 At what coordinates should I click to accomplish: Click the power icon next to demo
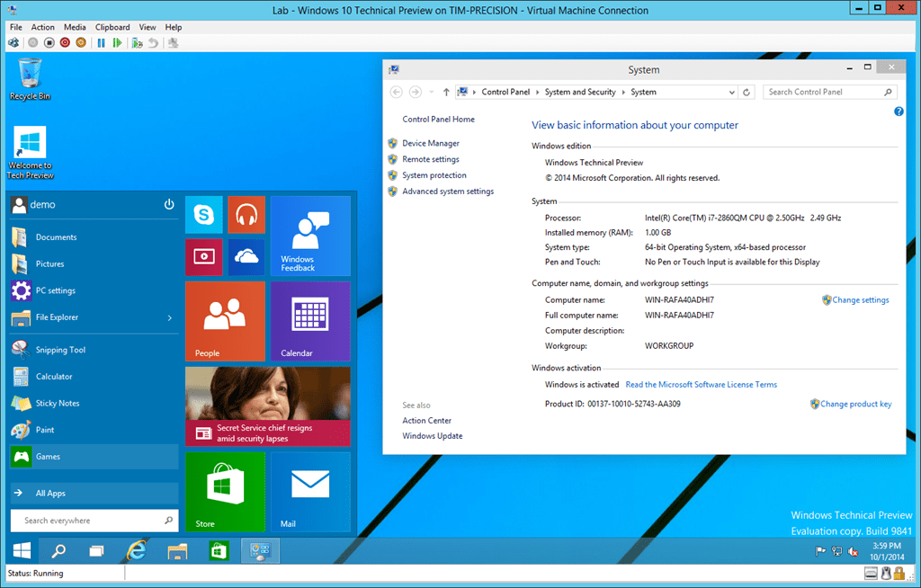(x=169, y=204)
